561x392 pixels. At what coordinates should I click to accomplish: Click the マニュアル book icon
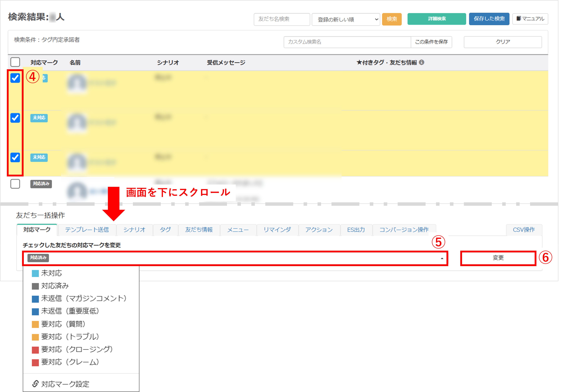click(x=519, y=19)
